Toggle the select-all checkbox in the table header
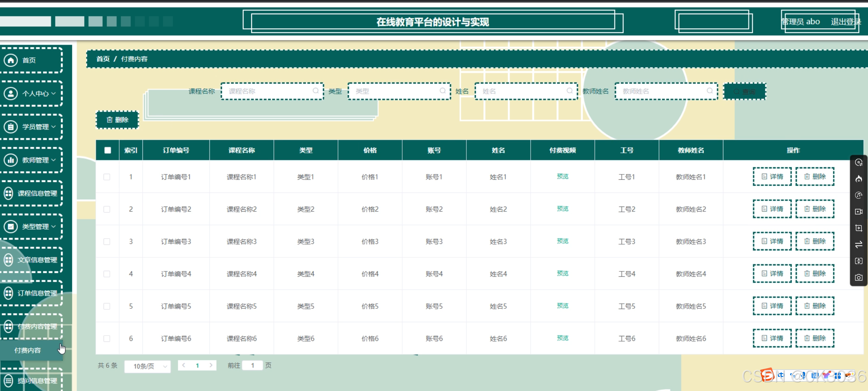This screenshot has width=868, height=391. pyautogui.click(x=107, y=150)
